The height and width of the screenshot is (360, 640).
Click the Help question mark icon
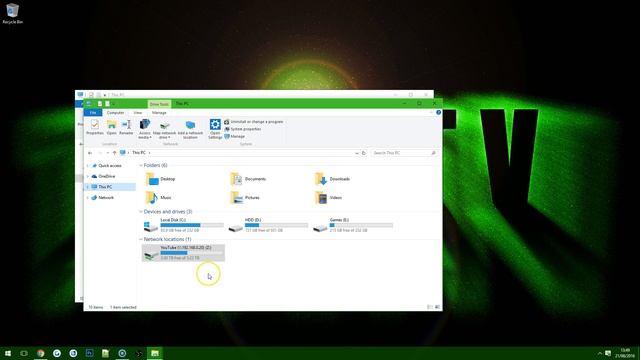[438, 112]
